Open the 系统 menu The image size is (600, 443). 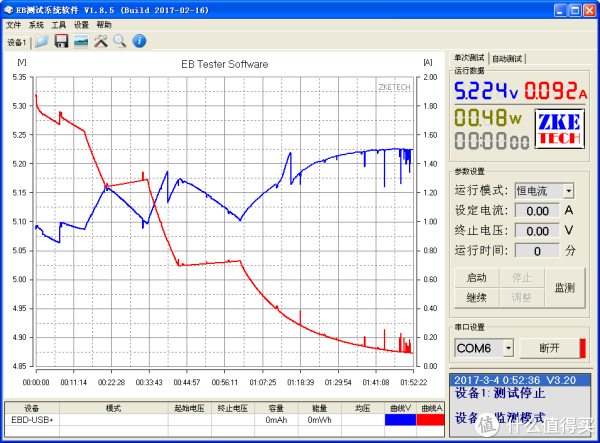36,25
